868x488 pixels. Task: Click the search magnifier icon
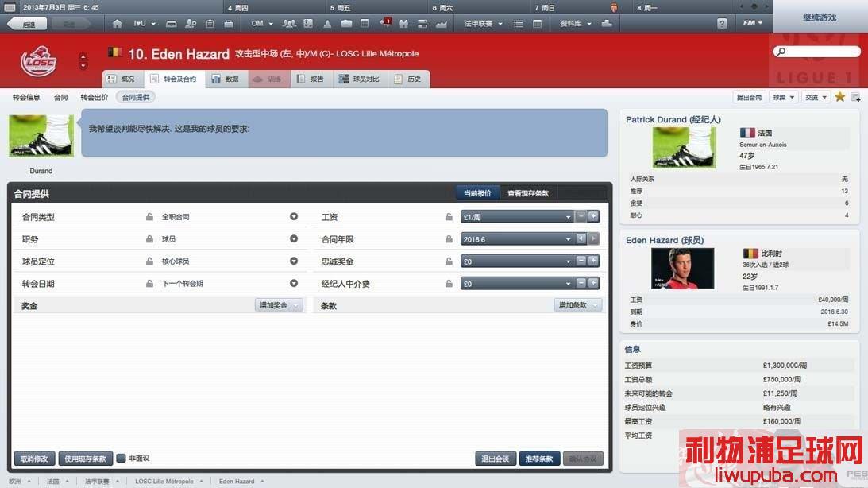[x=781, y=52]
